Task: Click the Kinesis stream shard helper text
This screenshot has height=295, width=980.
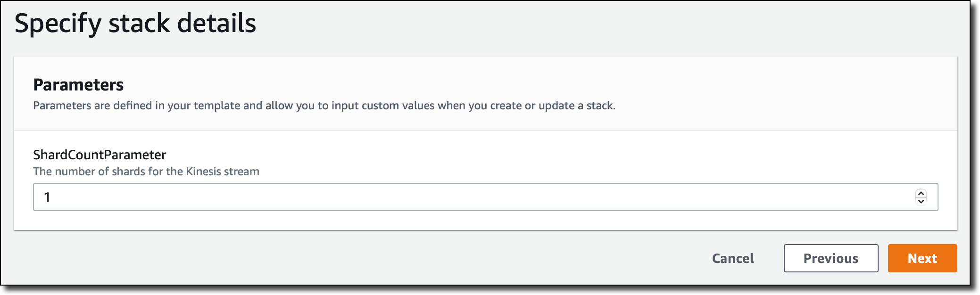Action: 146,171
